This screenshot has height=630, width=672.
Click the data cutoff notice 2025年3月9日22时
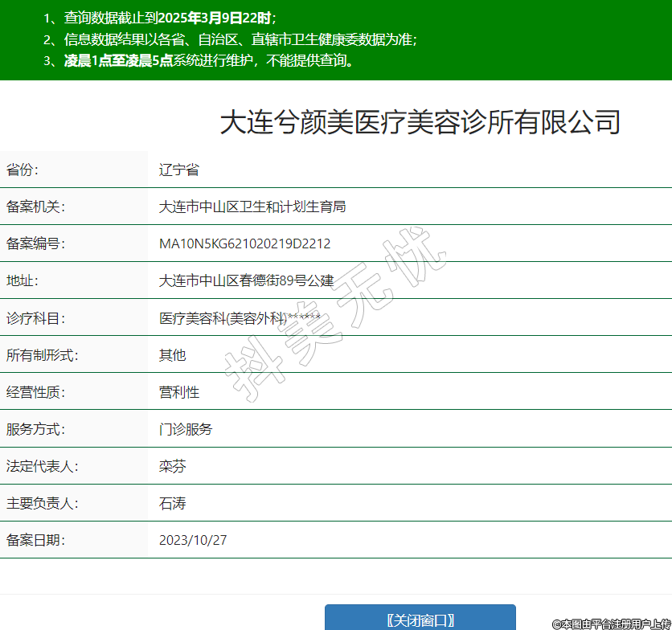215,18
